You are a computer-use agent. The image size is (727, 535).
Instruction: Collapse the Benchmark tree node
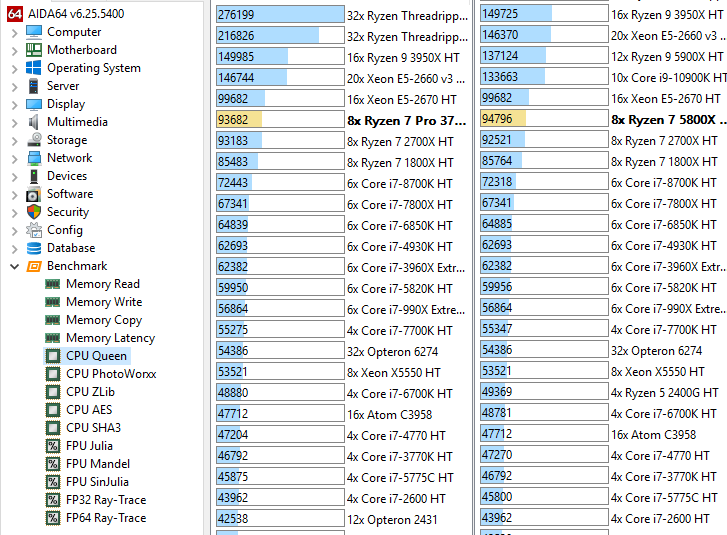tap(14, 267)
